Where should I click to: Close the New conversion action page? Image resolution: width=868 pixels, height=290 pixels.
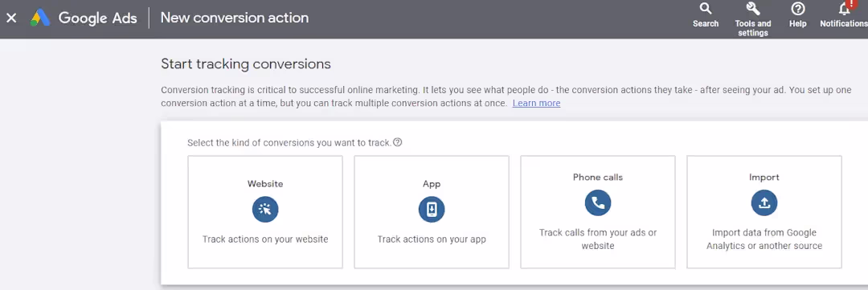pos(11,18)
